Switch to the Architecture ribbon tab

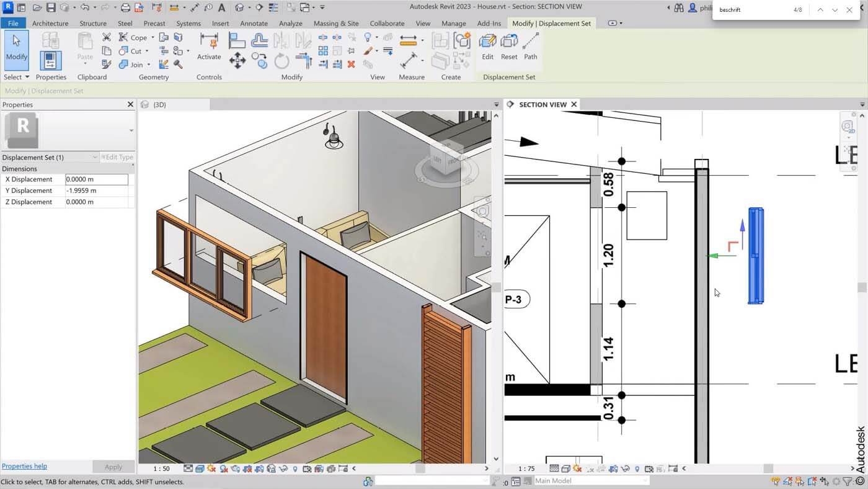[x=50, y=23]
